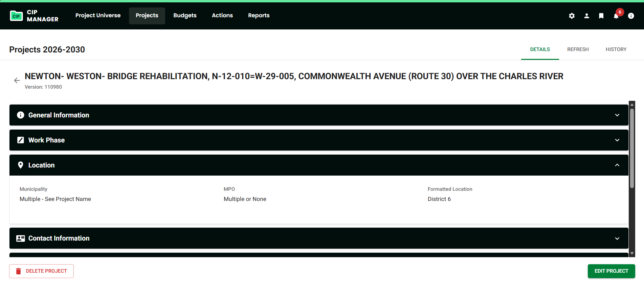Expand the Work Phase section
The height and width of the screenshot is (294, 644).
(617, 140)
